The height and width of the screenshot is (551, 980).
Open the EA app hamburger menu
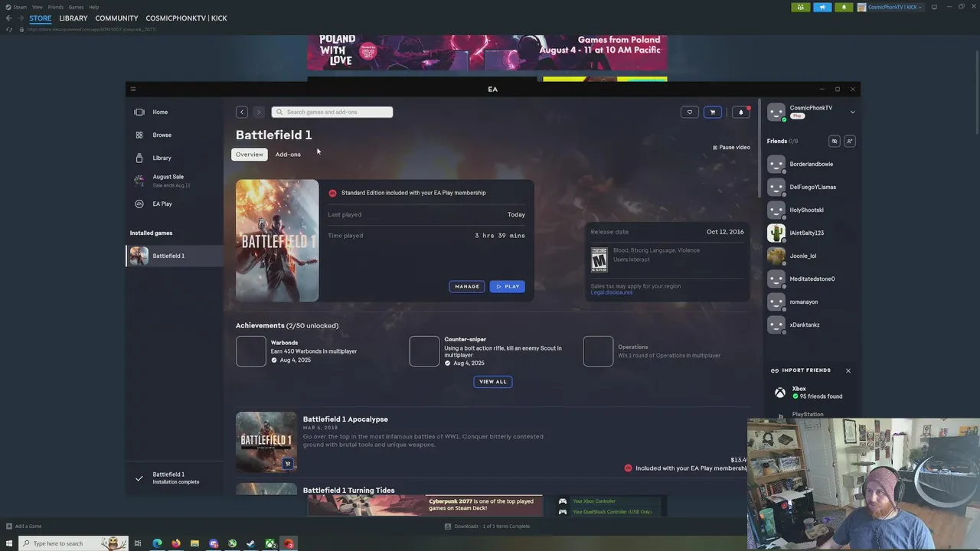pos(132,89)
